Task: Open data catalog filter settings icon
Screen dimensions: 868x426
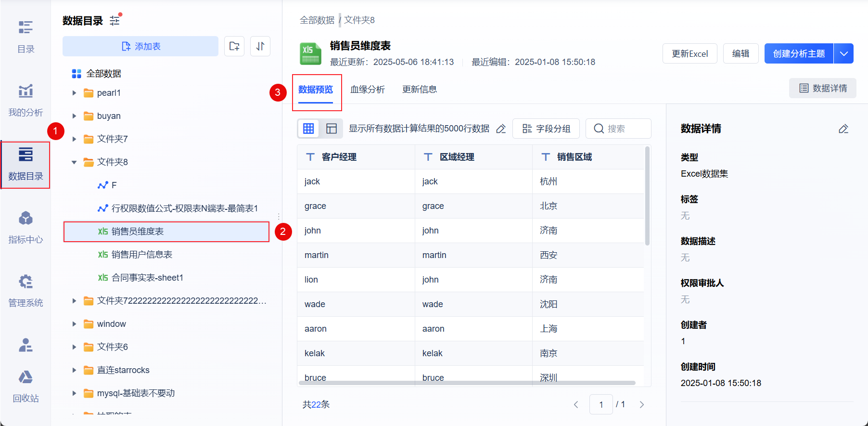Action: point(115,20)
